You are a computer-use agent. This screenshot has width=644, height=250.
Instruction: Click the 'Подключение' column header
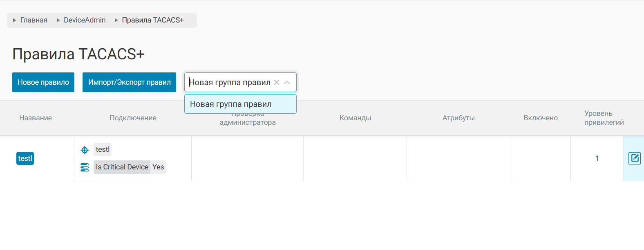coord(133,118)
